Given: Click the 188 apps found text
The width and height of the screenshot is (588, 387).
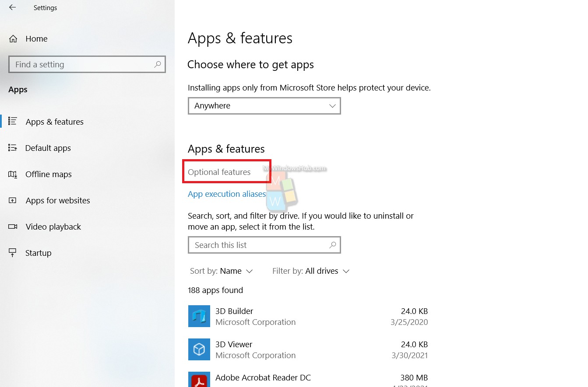Looking at the screenshot, I should point(215,290).
